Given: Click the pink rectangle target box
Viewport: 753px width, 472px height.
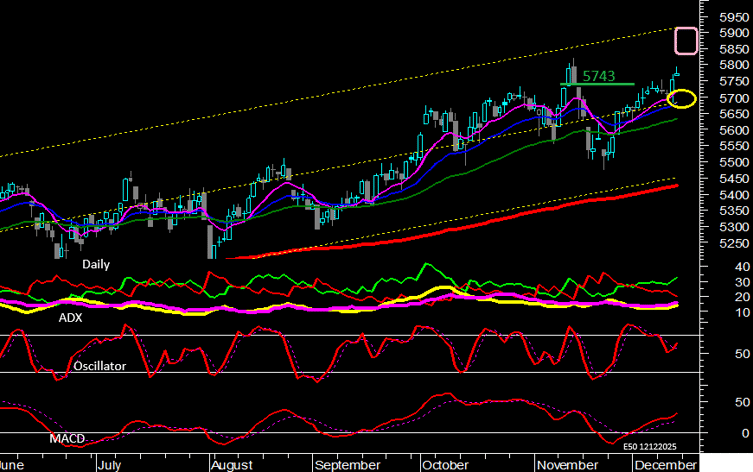Looking at the screenshot, I should click(686, 40).
